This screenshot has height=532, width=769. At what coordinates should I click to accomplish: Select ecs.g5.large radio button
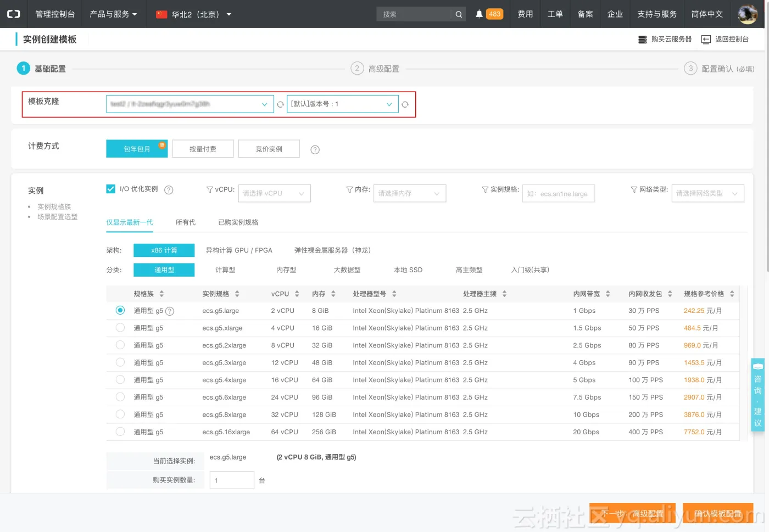[120, 310]
